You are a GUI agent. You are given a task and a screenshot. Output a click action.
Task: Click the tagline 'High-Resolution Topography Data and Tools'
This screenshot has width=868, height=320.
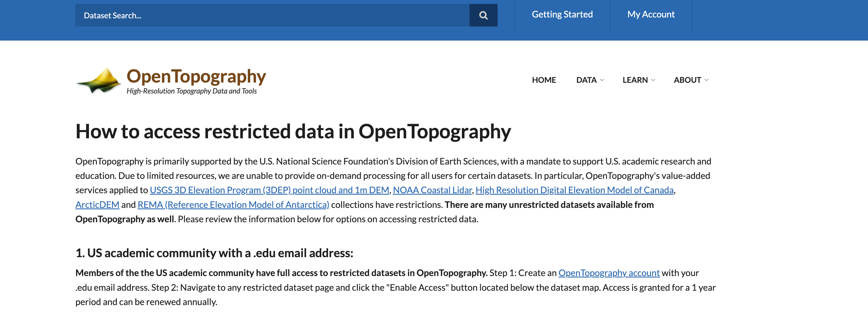tap(191, 91)
